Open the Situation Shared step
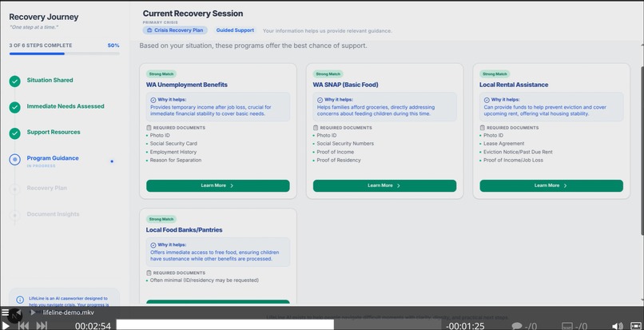 pos(50,80)
